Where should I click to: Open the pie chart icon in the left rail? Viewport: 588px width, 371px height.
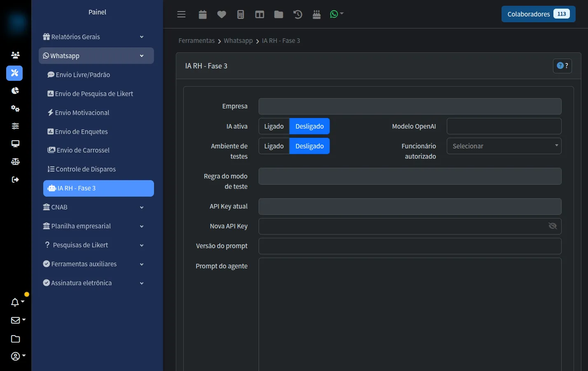point(15,91)
